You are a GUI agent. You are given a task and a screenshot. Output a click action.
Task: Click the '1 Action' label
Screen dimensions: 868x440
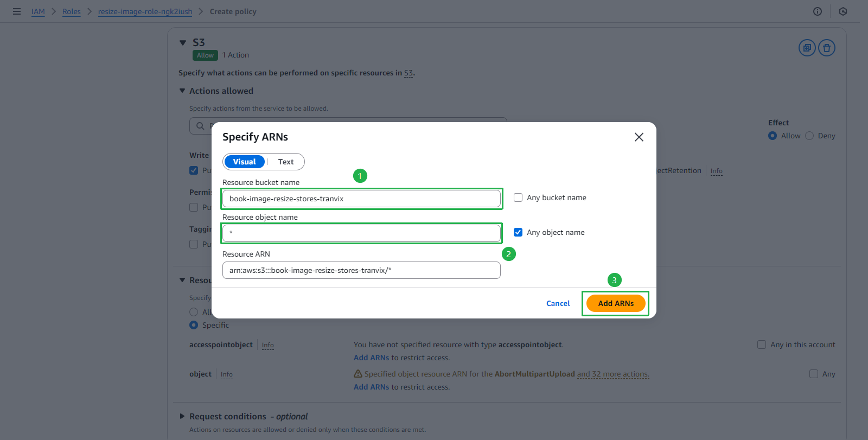[x=235, y=55]
